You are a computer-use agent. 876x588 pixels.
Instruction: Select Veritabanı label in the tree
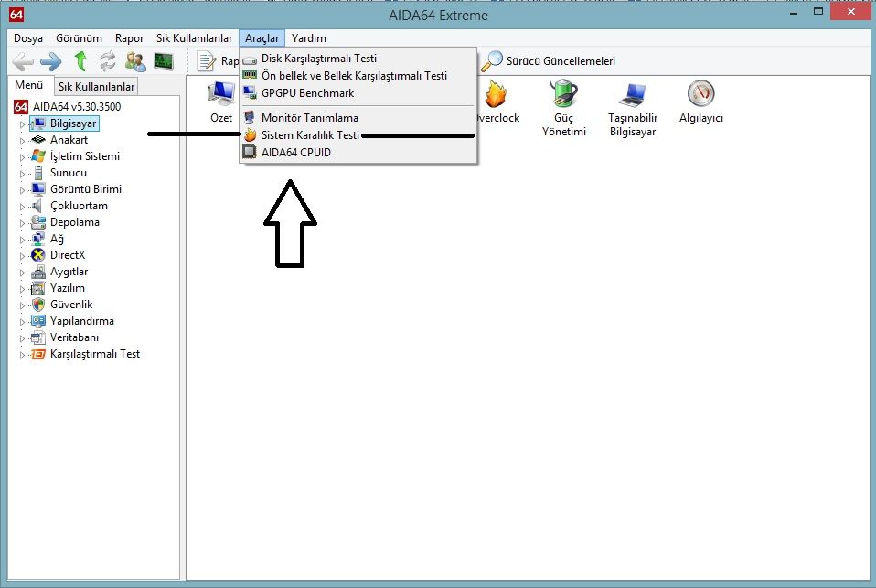[74, 337]
